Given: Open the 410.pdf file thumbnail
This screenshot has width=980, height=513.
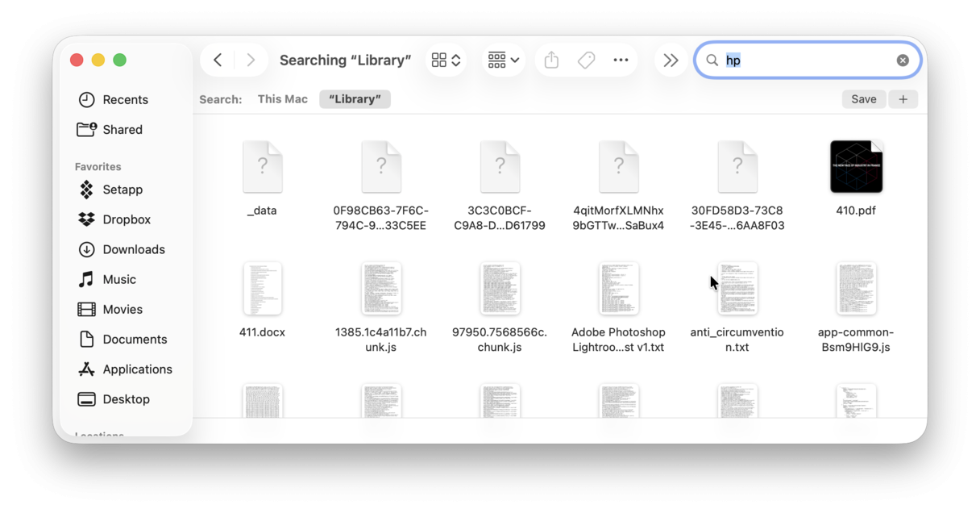Looking at the screenshot, I should coord(856,166).
